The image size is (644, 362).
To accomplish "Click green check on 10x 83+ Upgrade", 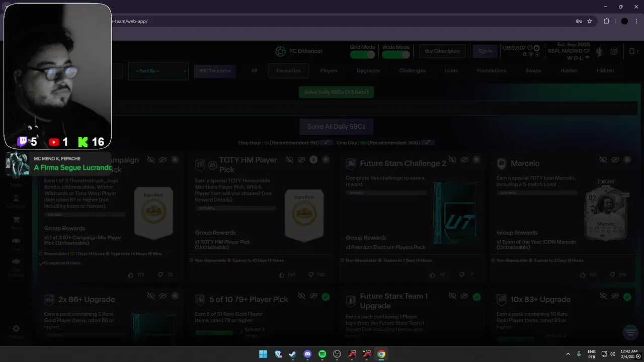I will point(627,297).
